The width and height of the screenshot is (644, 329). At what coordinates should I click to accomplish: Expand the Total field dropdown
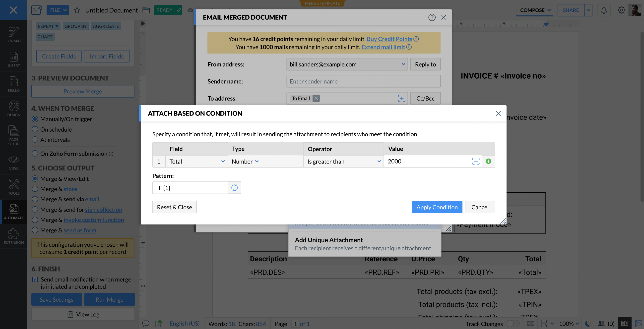pyautogui.click(x=197, y=161)
